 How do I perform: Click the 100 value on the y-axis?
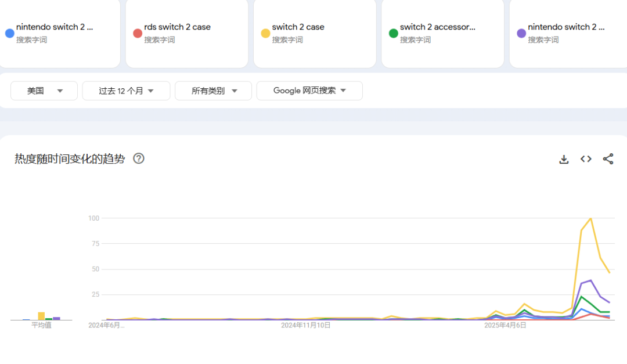point(93,218)
